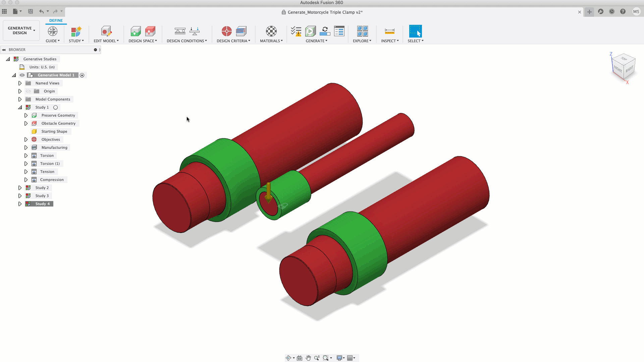Viewport: 644px width, 362px height.
Task: Click the Study Materials checkered sphere icon
Action: [x=271, y=31]
